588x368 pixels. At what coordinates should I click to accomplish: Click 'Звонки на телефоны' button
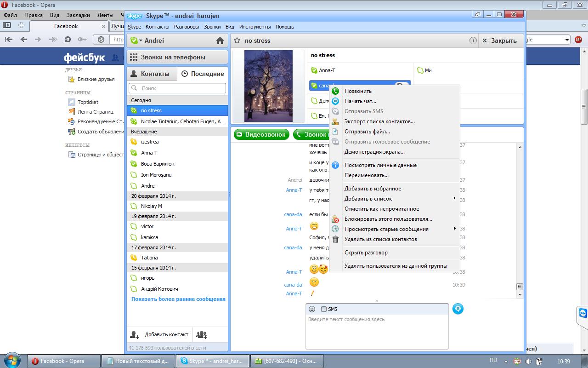coord(177,57)
